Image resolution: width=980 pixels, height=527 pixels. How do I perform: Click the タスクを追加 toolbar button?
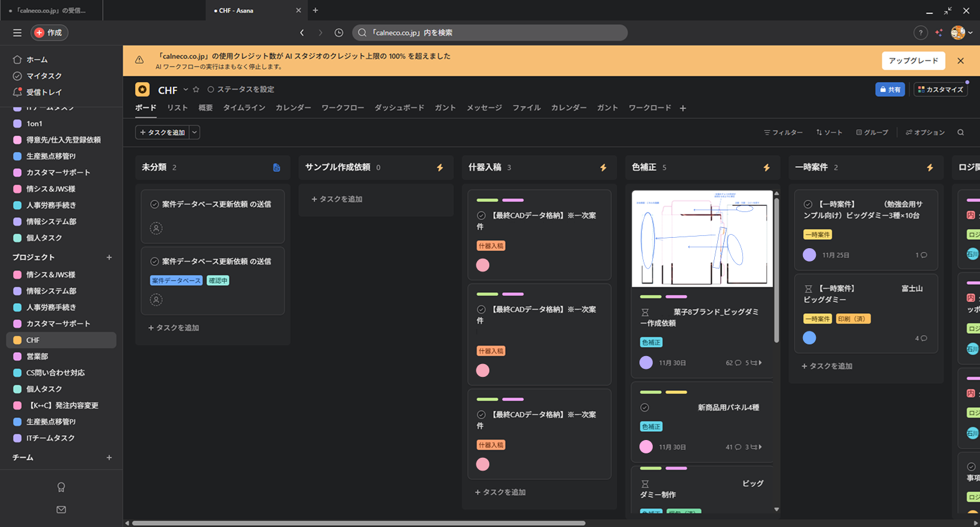(162, 132)
